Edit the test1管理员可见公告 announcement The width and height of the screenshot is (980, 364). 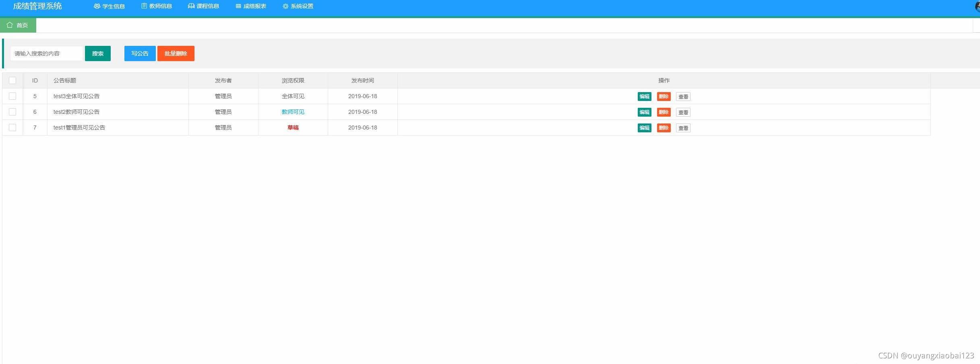(x=645, y=128)
